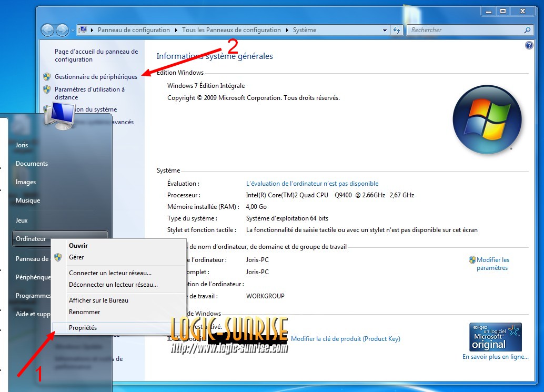Open Gestionnaire de périphériques link
The height and width of the screenshot is (392, 544).
click(96, 77)
